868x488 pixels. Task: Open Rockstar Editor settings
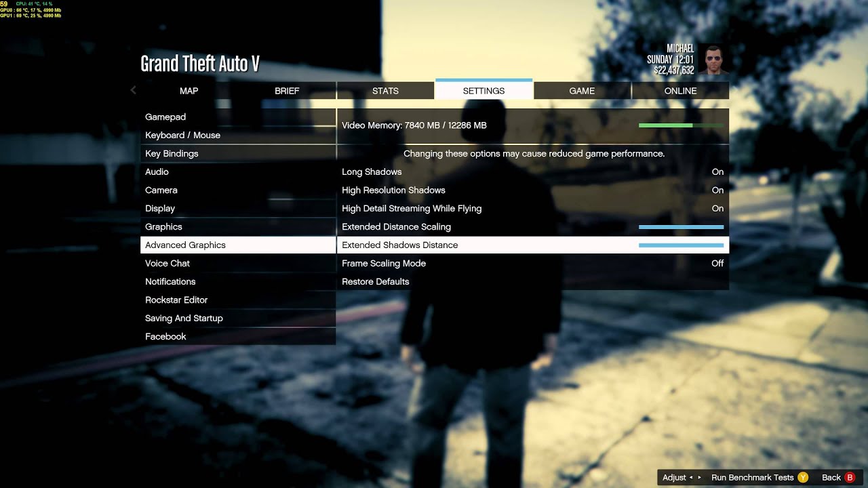tap(238, 300)
